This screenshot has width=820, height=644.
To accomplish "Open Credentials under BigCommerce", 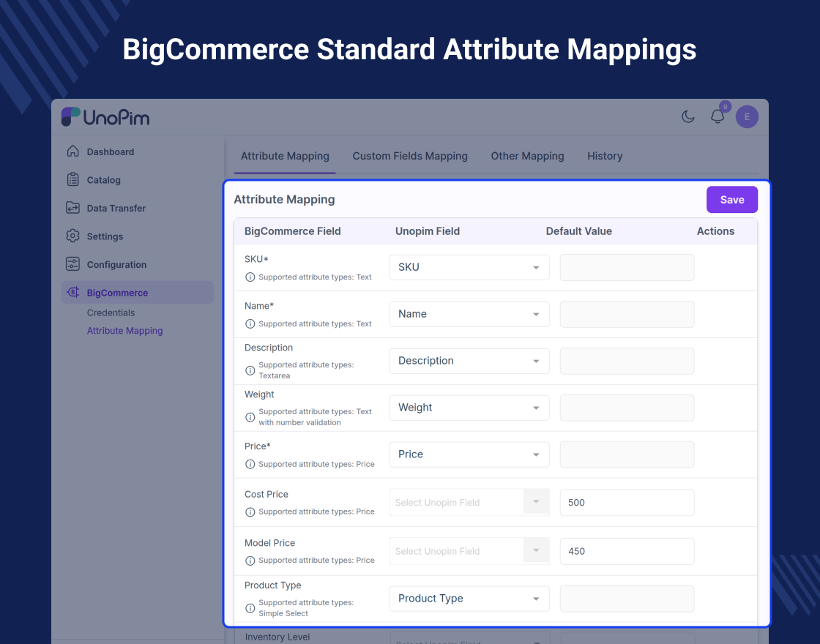I will [x=111, y=312].
